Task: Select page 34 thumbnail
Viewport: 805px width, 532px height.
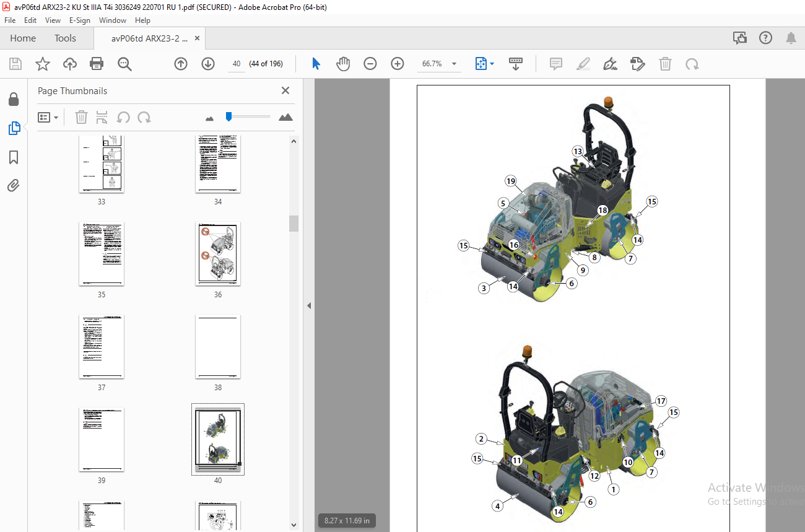Action: coord(218,164)
